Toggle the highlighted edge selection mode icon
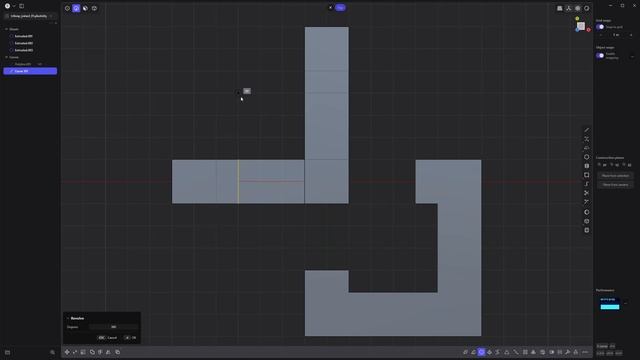The image size is (640, 360). pyautogui.click(x=76, y=8)
